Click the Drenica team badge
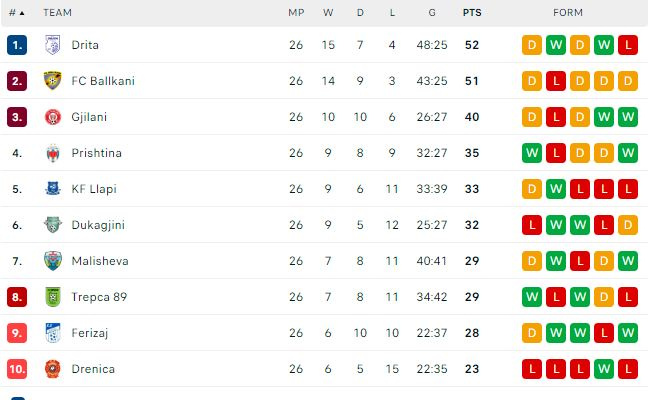This screenshot has width=650, height=400. (x=53, y=369)
